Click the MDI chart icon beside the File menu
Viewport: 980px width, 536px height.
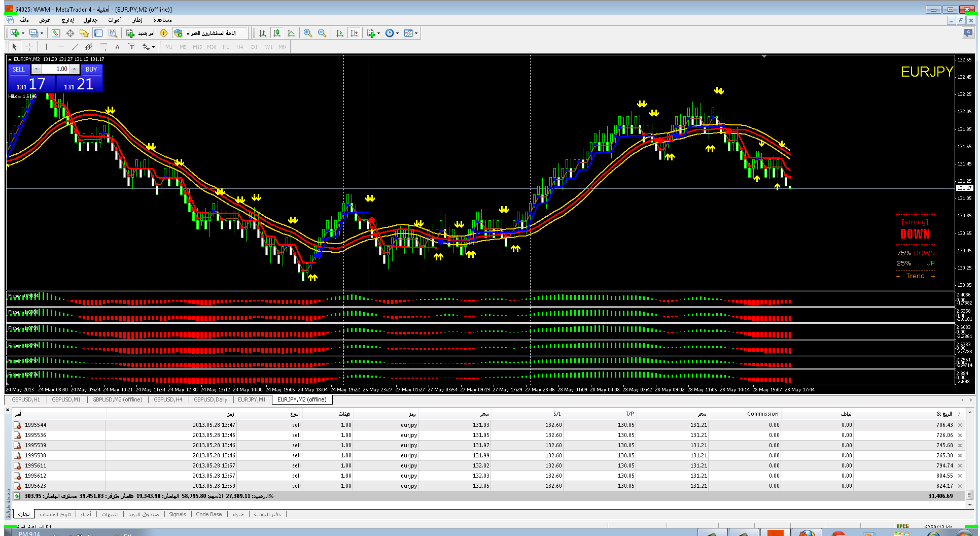[x=10, y=20]
